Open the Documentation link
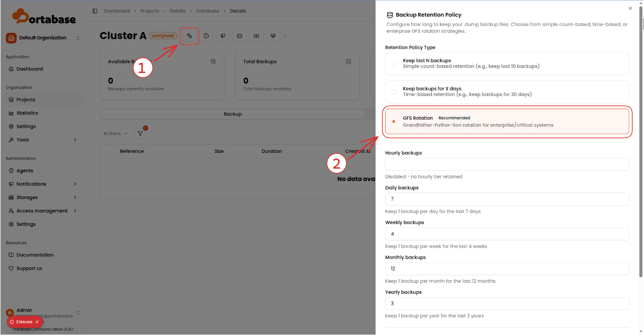The width and height of the screenshot is (644, 335). (x=43, y=255)
